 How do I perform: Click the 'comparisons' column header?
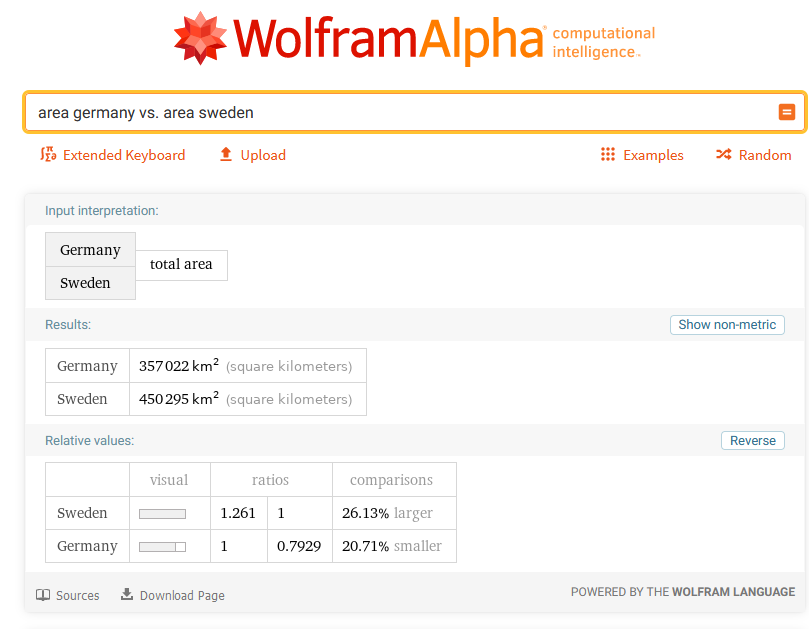[392, 480]
